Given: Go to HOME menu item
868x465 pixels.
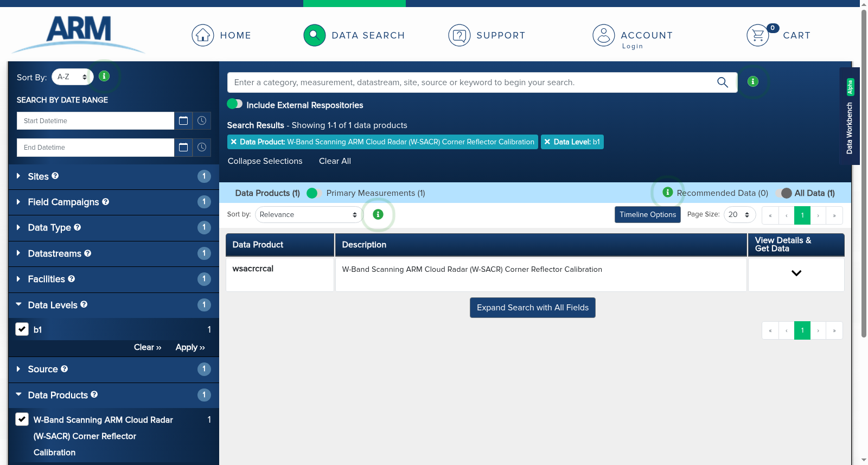Looking at the screenshot, I should tap(235, 35).
